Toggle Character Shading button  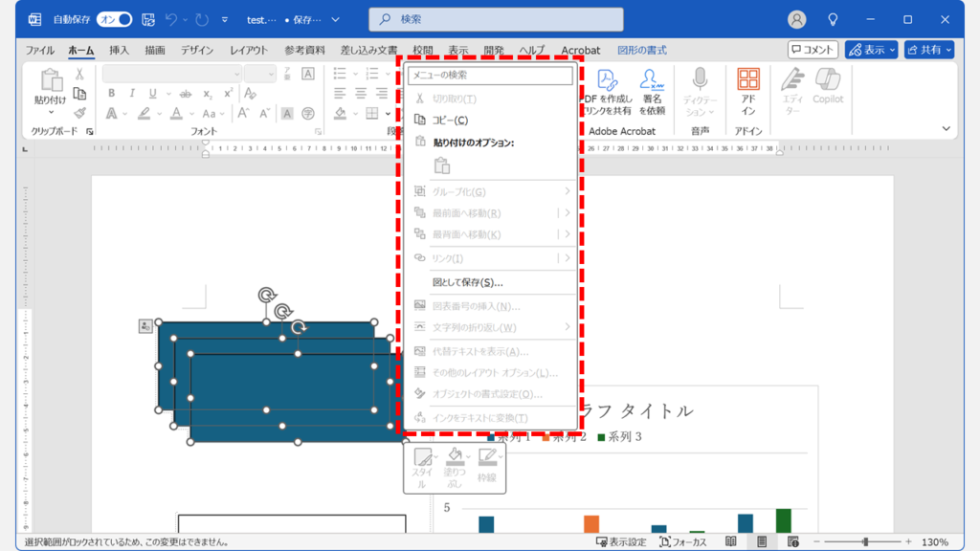pyautogui.click(x=287, y=113)
